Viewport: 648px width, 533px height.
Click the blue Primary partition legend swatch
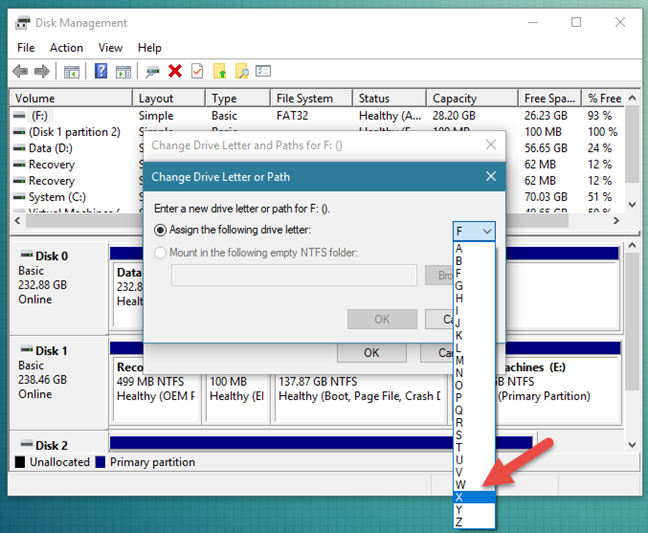coord(100,462)
